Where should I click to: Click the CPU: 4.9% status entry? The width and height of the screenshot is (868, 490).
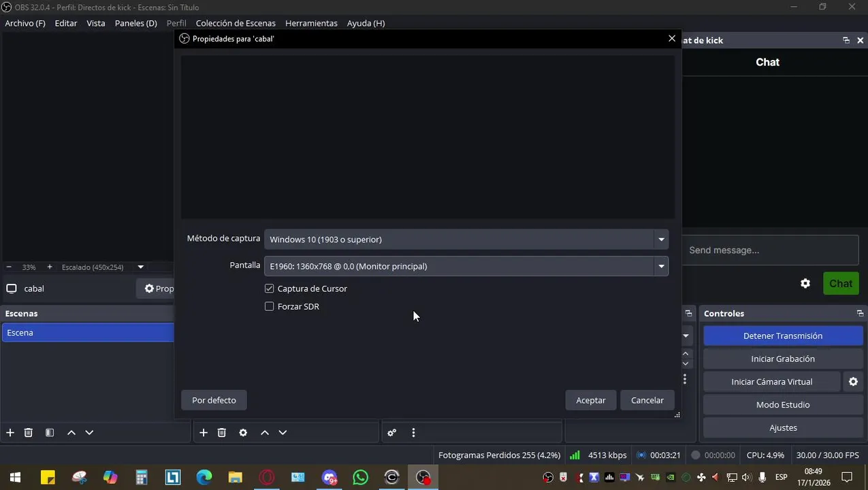coord(765,455)
